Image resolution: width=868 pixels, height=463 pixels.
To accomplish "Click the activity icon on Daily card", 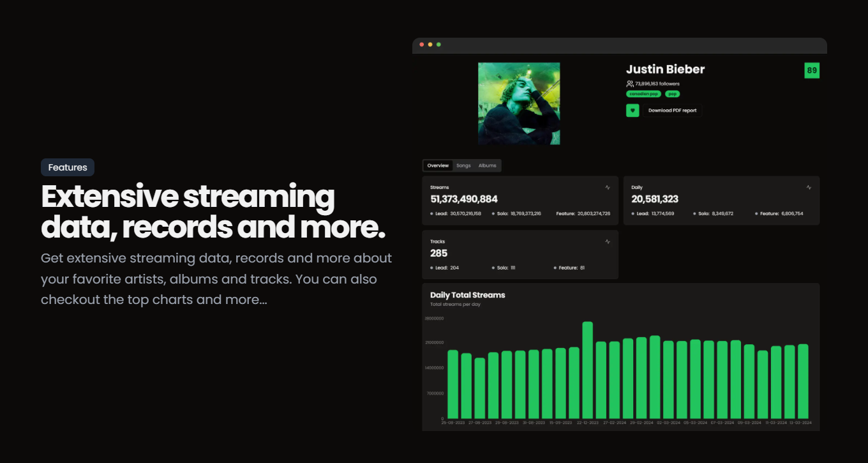I will (x=809, y=187).
